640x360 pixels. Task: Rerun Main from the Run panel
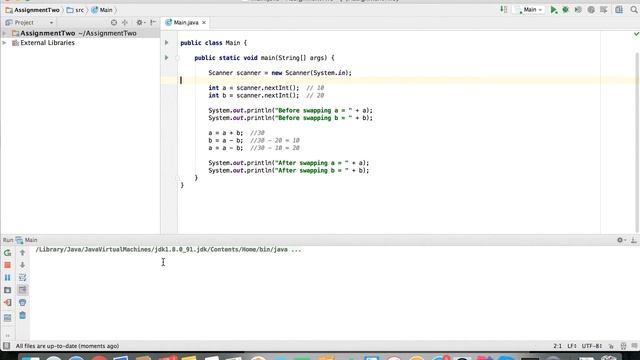pos(7,253)
